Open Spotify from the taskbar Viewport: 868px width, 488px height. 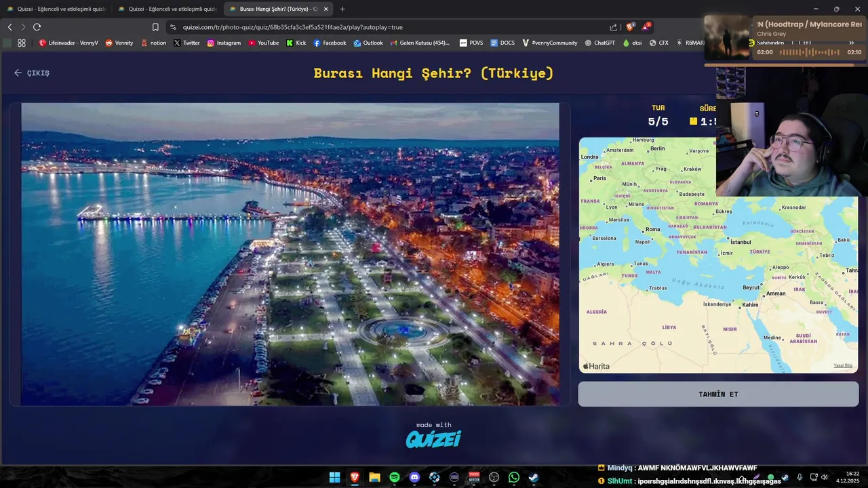point(395,477)
